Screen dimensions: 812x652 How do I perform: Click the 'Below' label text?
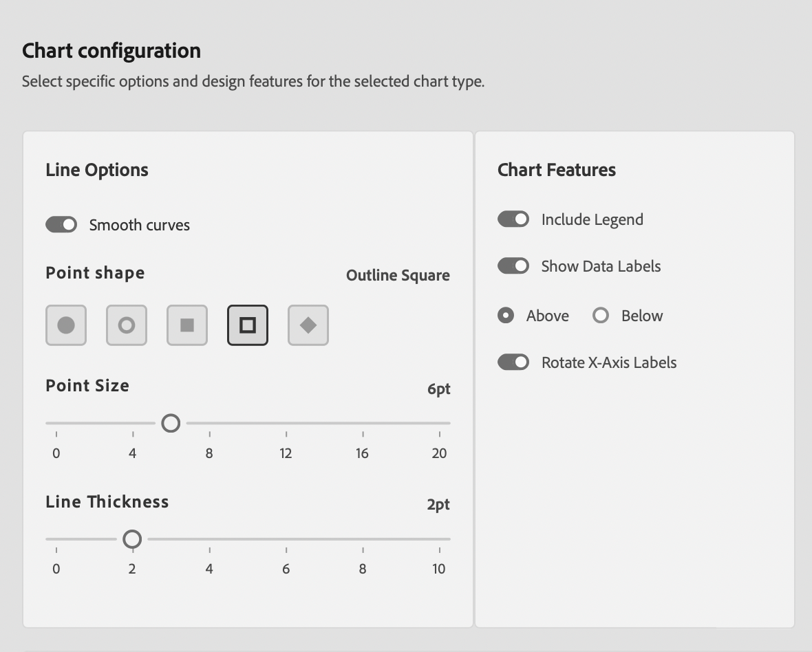(x=641, y=316)
